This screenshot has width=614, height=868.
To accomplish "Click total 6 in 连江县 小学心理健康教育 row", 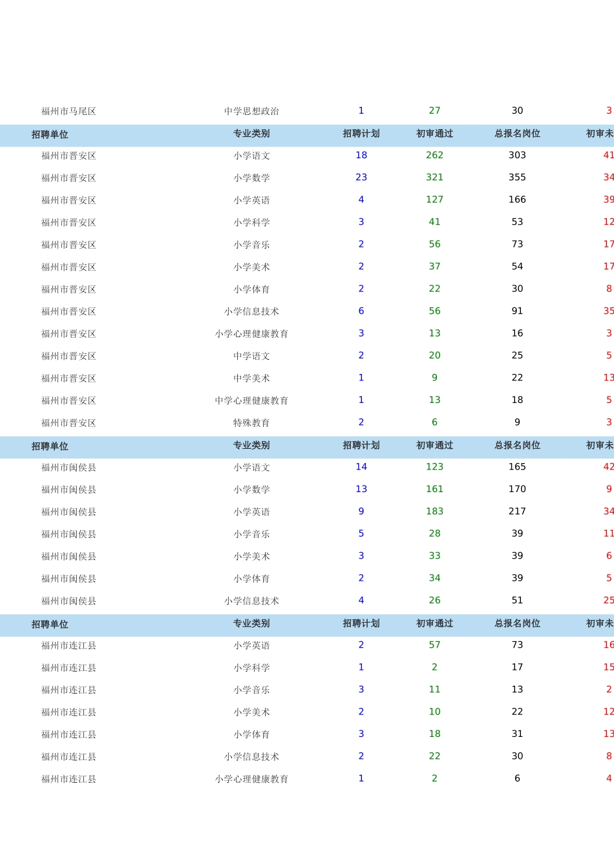I will pos(517,779).
